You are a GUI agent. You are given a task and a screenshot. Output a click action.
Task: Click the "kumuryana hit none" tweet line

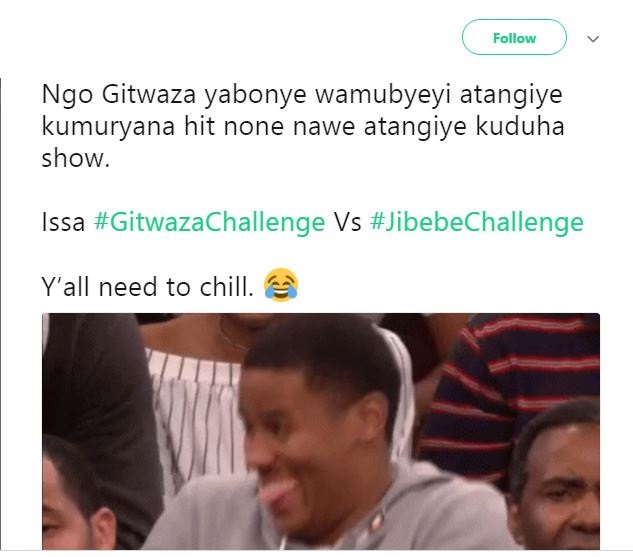click(x=303, y=127)
